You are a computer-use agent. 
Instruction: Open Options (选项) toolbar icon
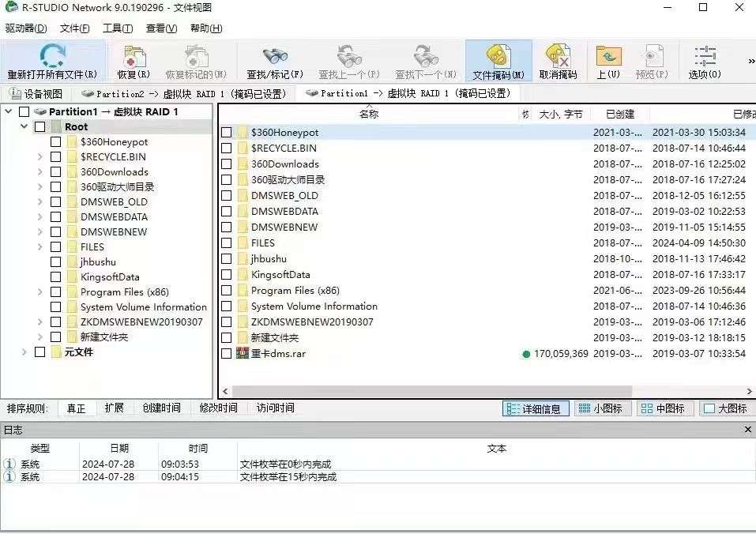point(705,56)
